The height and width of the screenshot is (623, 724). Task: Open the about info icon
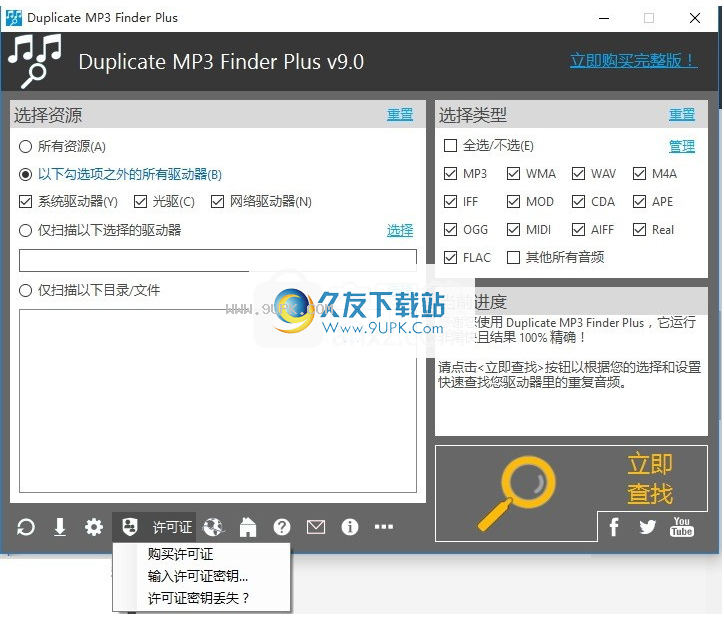(350, 527)
